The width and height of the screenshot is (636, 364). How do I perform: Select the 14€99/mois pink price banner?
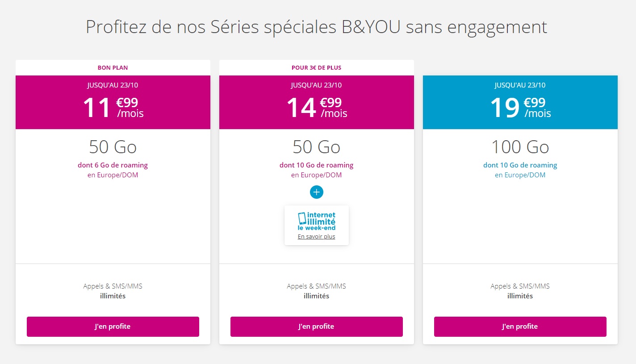click(317, 102)
